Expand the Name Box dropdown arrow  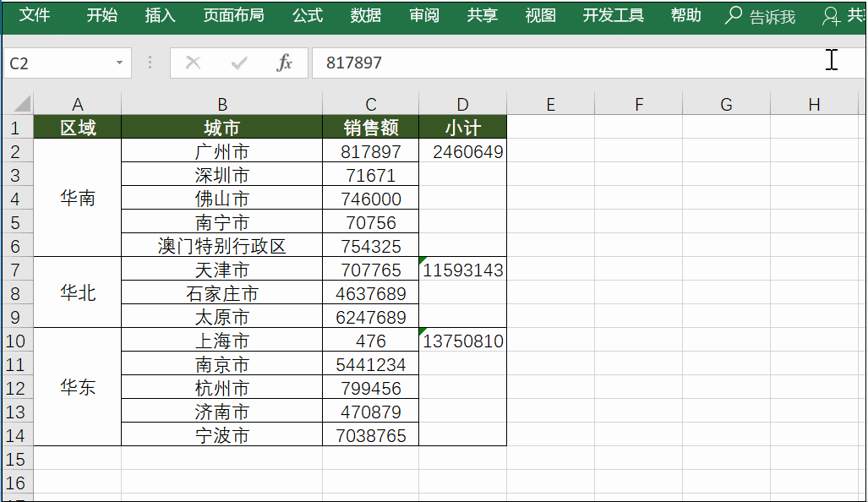point(119,63)
